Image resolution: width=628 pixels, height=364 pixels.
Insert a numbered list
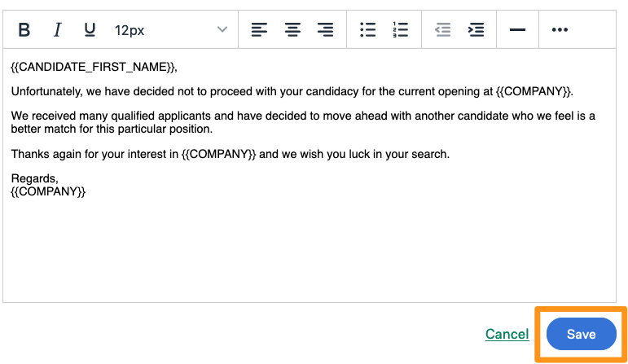(x=400, y=30)
